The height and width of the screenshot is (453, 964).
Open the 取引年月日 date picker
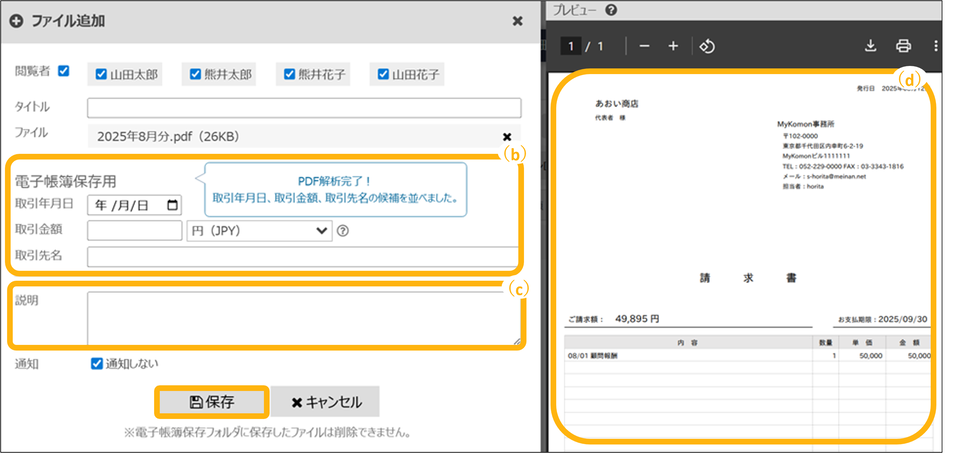coord(173,205)
